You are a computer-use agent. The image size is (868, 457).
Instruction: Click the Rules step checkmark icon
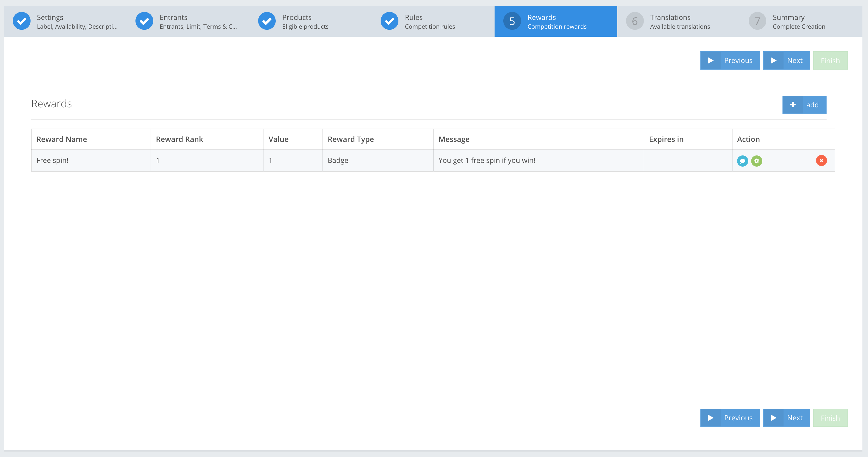tap(390, 21)
